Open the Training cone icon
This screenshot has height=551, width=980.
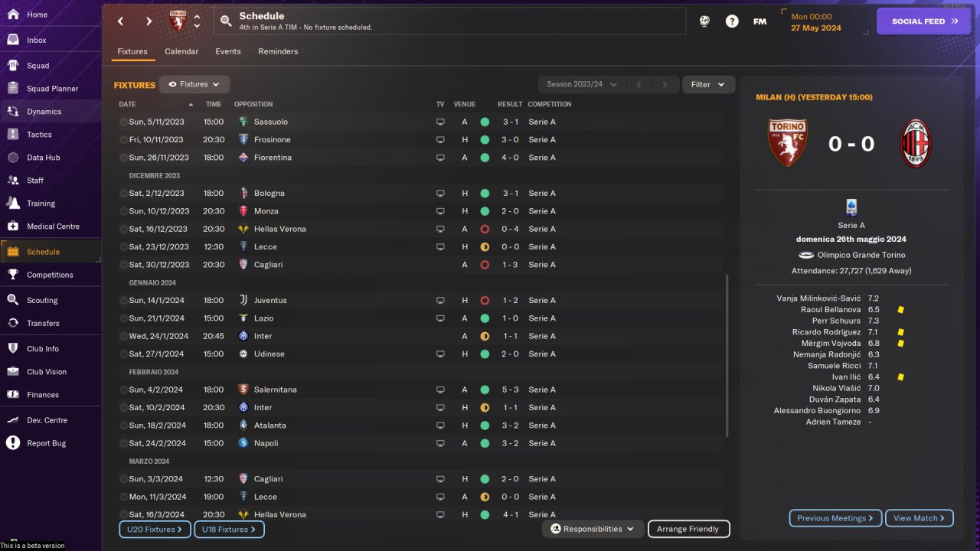pyautogui.click(x=13, y=203)
